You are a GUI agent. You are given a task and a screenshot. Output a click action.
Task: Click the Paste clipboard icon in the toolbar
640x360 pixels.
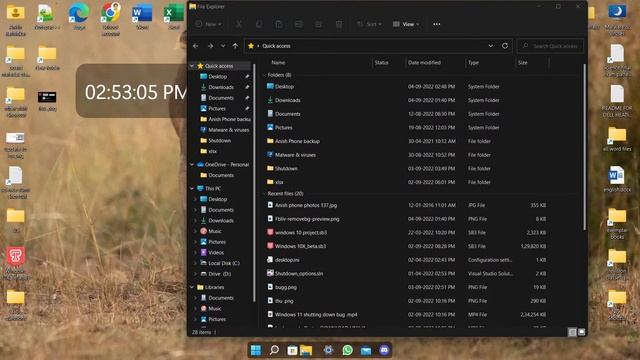pos(279,24)
